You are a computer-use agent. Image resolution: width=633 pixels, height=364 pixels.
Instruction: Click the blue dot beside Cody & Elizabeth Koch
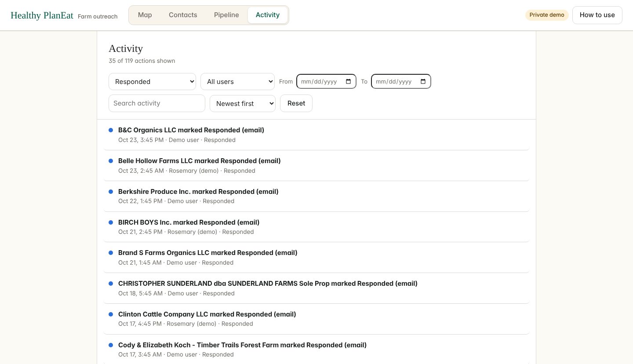pos(111,345)
